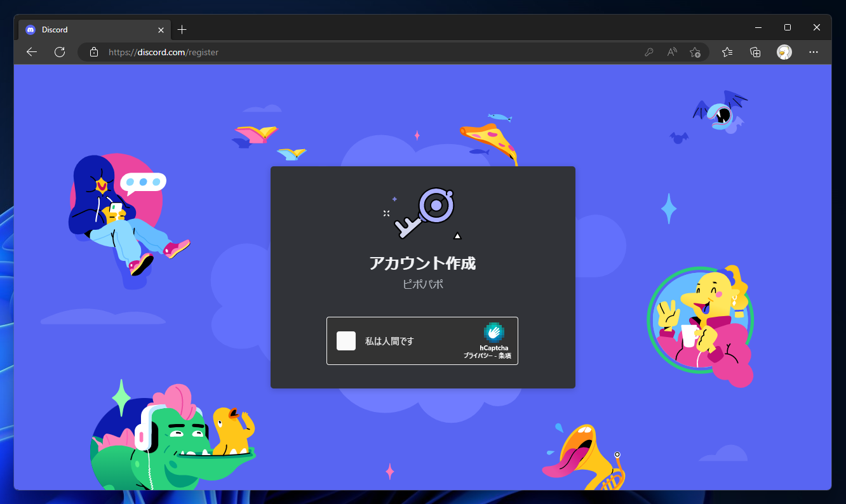
Task: Click the hCaptcha logo icon
Action: click(x=494, y=333)
